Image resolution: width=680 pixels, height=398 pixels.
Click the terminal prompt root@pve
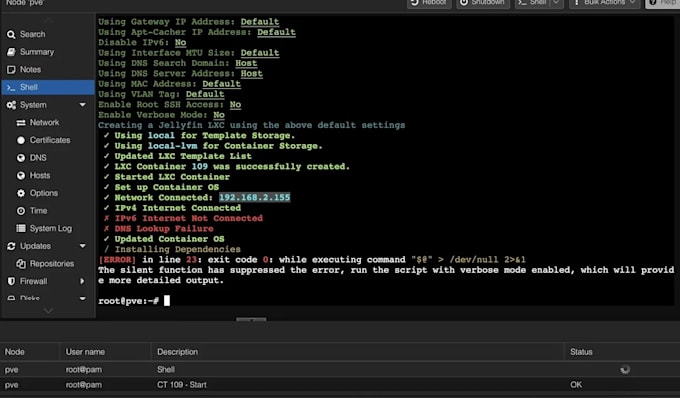click(x=128, y=301)
